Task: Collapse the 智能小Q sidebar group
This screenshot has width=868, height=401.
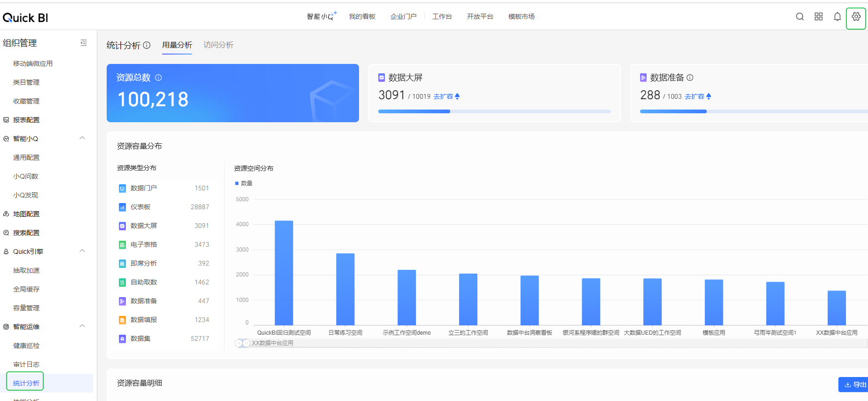Action: point(82,138)
